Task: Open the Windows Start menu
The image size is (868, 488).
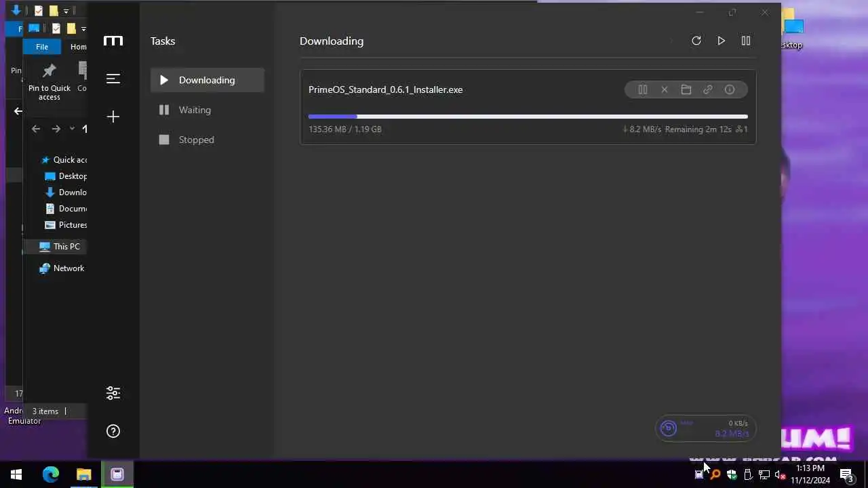Action: 16,474
